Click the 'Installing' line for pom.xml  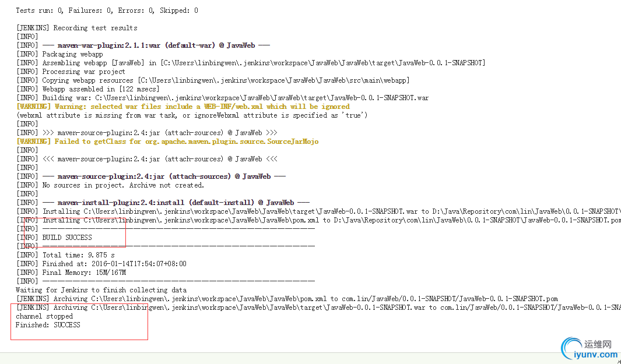(318, 220)
